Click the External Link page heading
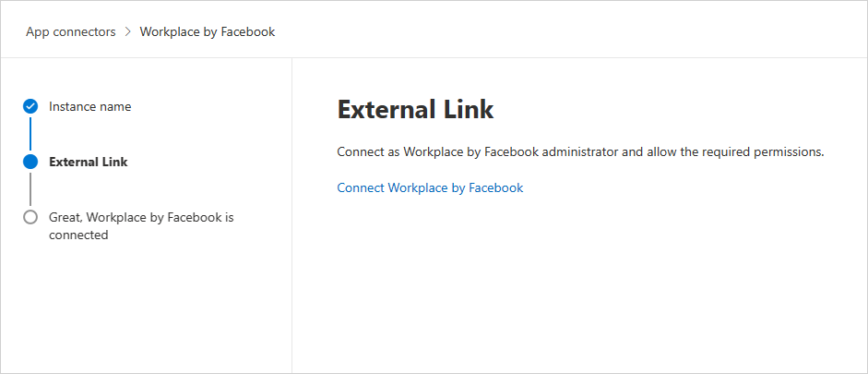The image size is (868, 374). tap(415, 110)
